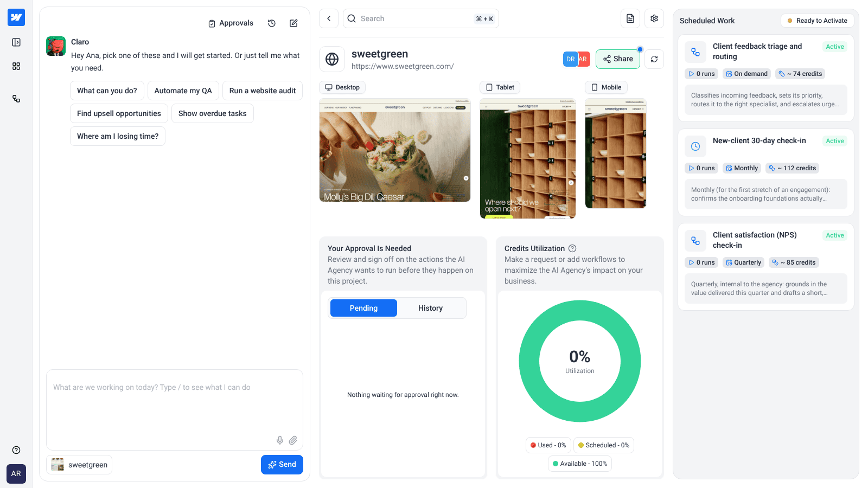Click the Ready to Activate filter

(x=818, y=21)
